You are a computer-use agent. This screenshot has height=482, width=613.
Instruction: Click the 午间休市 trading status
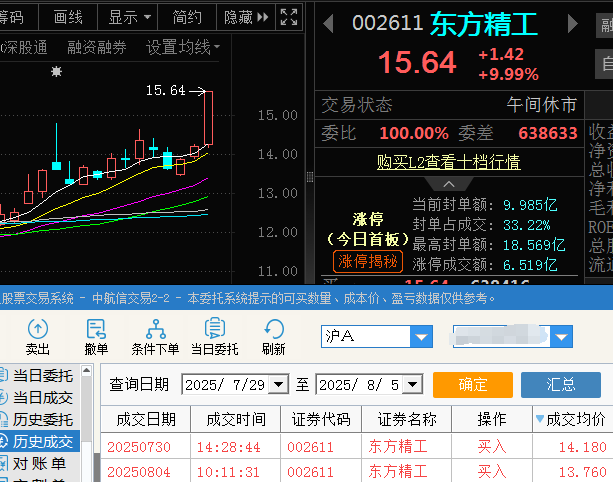tap(542, 105)
